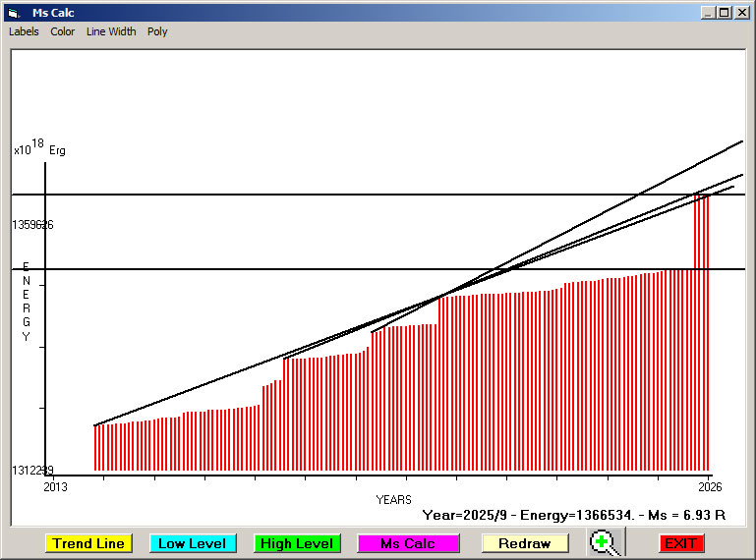The height and width of the screenshot is (560, 756).
Task: Click the red EXIT button
Action: (x=681, y=543)
